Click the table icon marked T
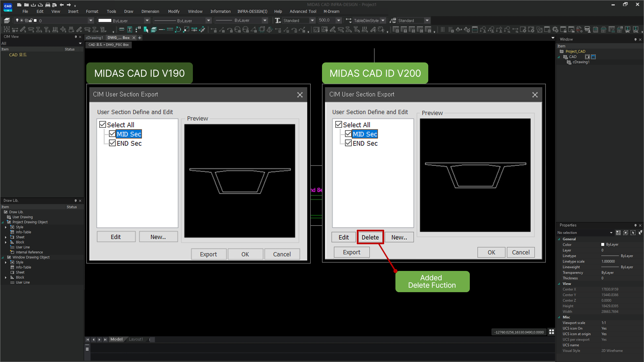The image size is (644, 362). point(404,30)
